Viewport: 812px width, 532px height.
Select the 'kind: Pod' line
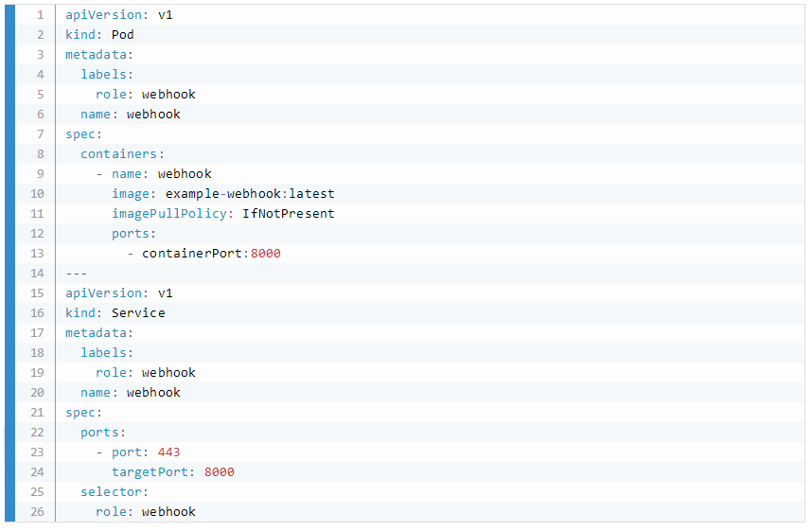pos(99,35)
